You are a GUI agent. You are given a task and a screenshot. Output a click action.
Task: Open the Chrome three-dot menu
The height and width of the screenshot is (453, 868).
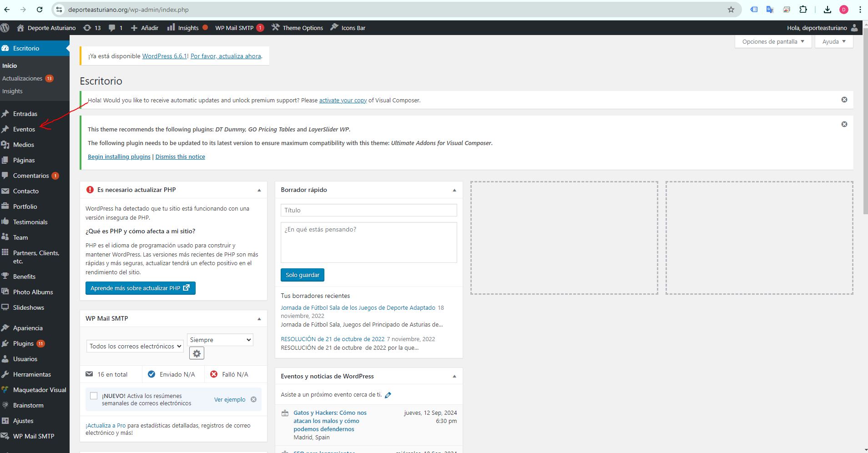(860, 10)
